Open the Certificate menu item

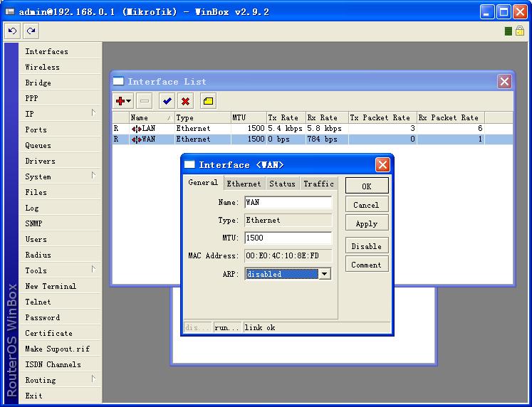pos(61,333)
